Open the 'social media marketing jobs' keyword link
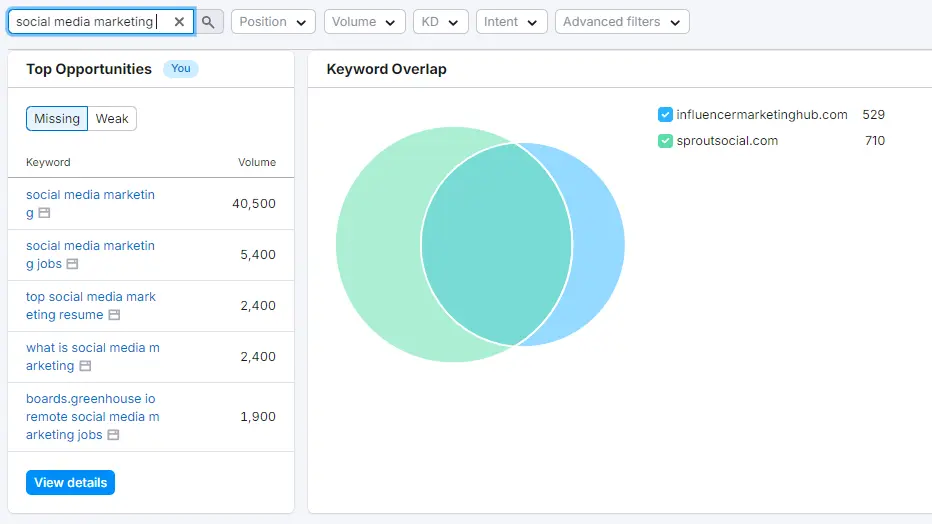 pos(90,246)
